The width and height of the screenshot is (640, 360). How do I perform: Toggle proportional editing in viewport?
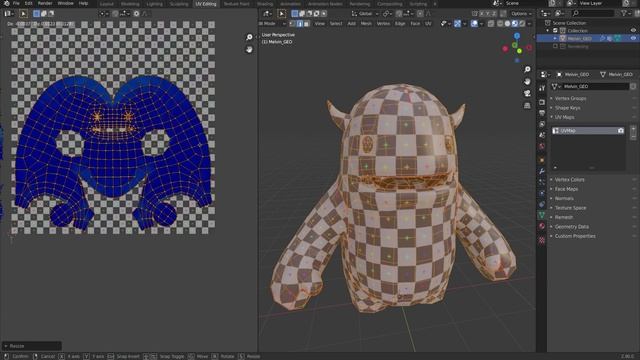pyautogui.click(x=420, y=13)
